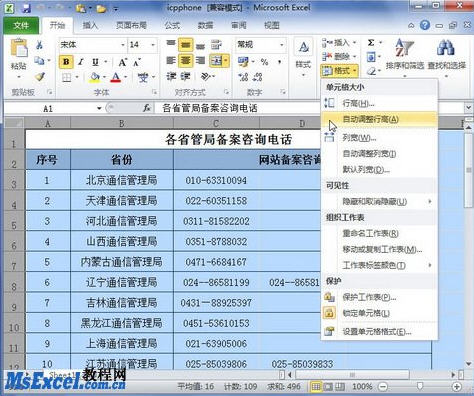Toggle Italic formatting
Image resolution: width=474 pixels, height=396 pixels.
pos(80,62)
